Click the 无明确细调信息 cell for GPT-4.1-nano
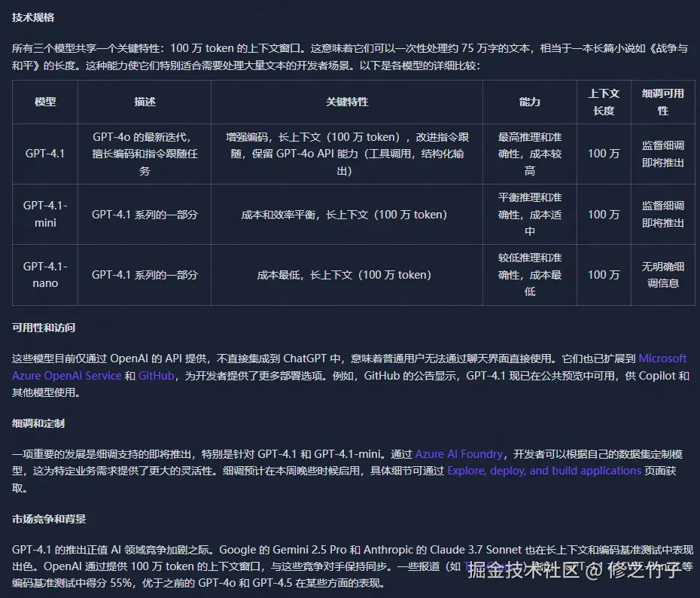700x598 pixels. (x=662, y=275)
